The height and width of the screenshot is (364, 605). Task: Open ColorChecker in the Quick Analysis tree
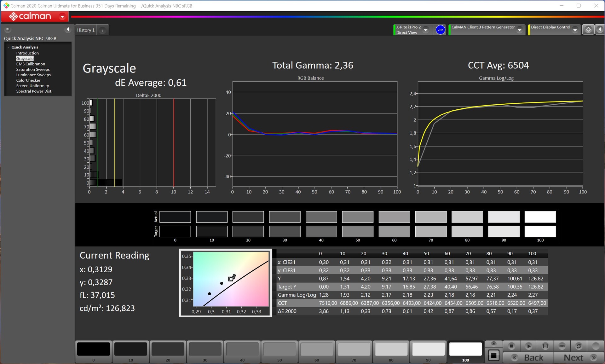pyautogui.click(x=28, y=80)
